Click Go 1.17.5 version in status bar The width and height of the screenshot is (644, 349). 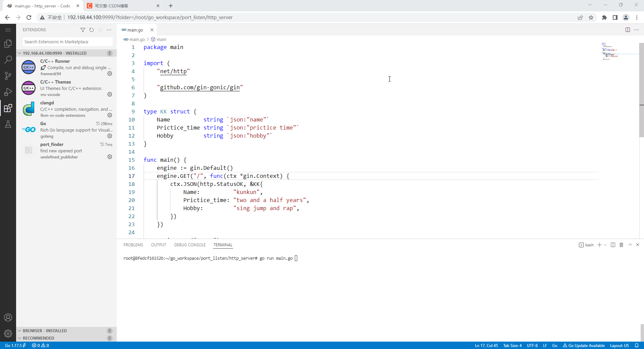click(x=15, y=345)
